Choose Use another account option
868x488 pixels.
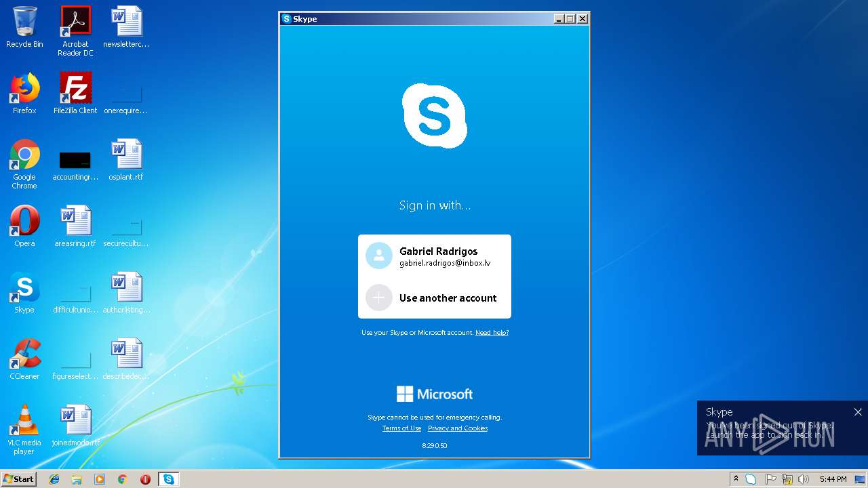435,298
